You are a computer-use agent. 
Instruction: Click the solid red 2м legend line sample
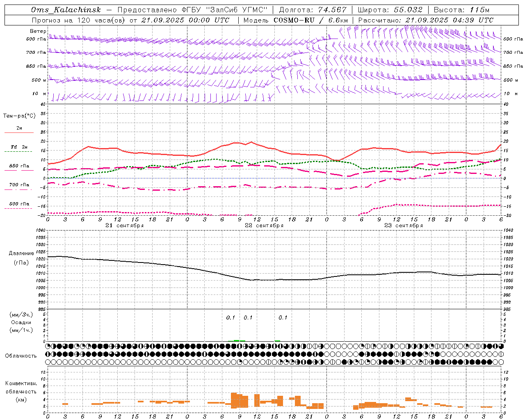click(x=19, y=132)
